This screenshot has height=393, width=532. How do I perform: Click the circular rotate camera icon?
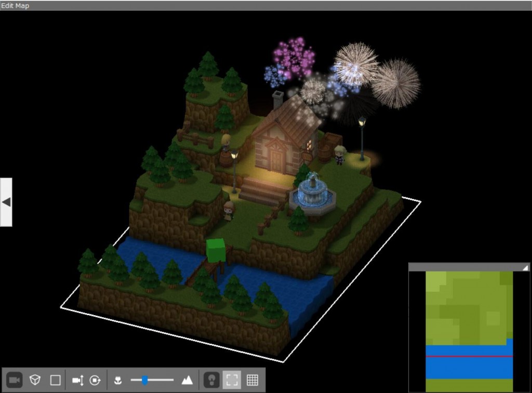point(96,380)
